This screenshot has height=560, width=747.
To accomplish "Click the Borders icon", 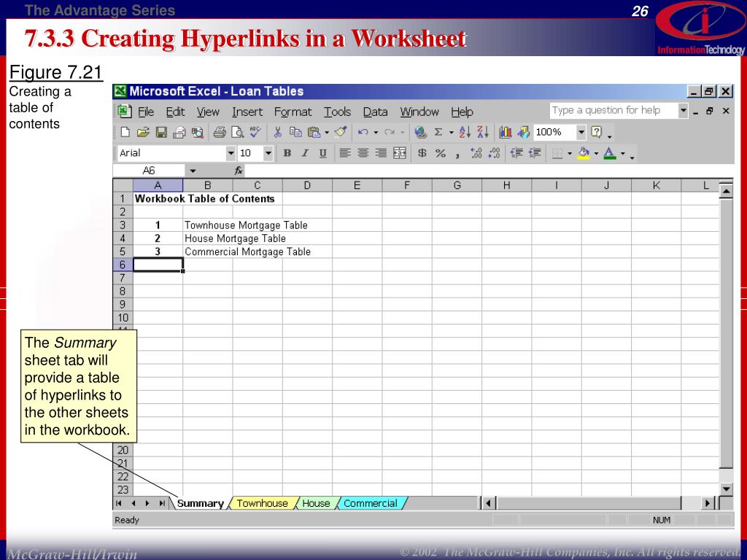I will pyautogui.click(x=557, y=153).
